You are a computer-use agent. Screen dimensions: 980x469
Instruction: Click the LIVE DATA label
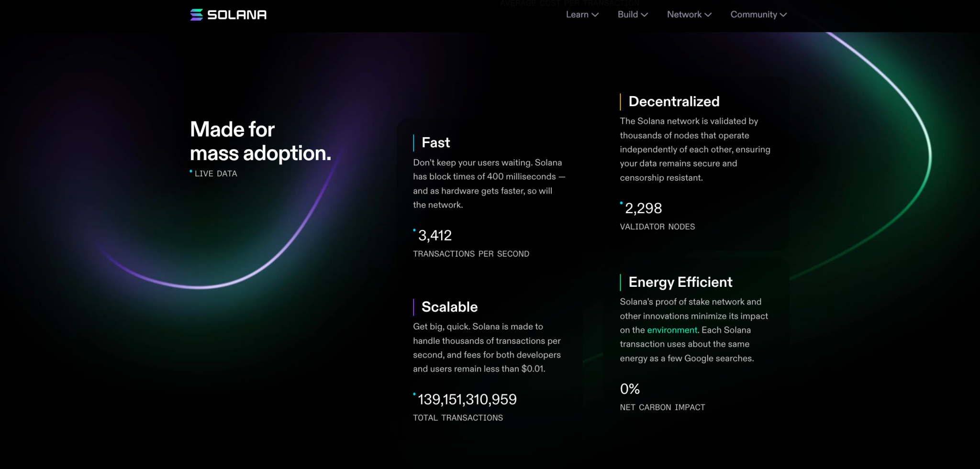click(216, 174)
